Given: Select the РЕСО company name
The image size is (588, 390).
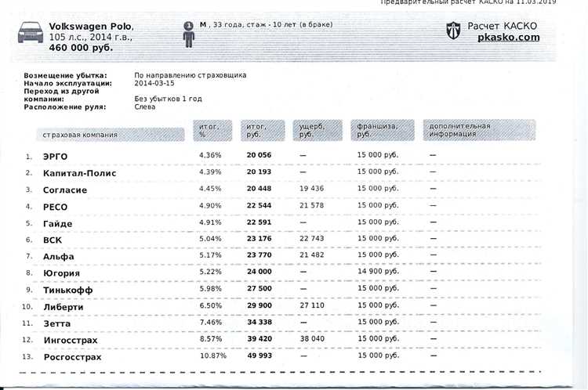Looking at the screenshot, I should click(55, 208).
